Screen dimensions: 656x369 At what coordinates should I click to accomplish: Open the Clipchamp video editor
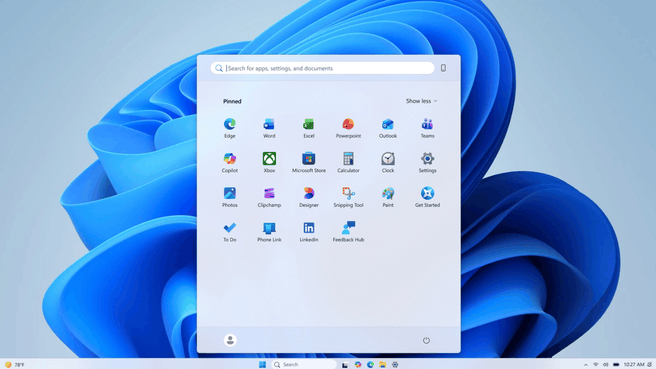pos(269,197)
